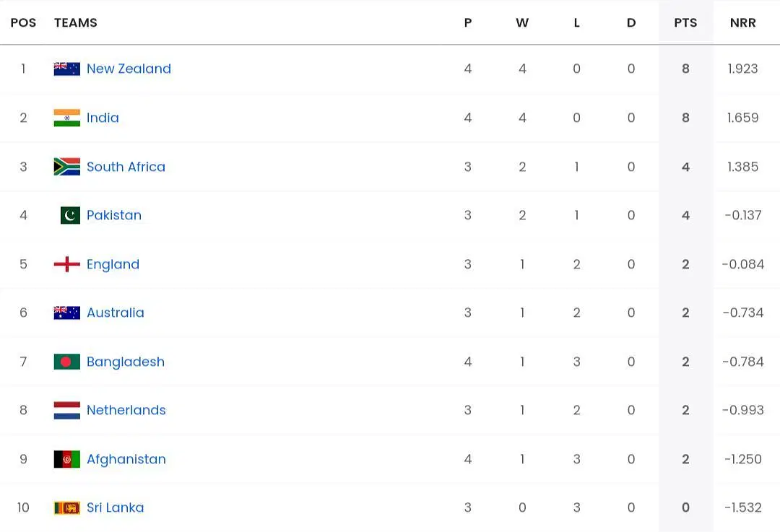780x532 pixels.
Task: Click the England flag icon
Action: click(66, 264)
